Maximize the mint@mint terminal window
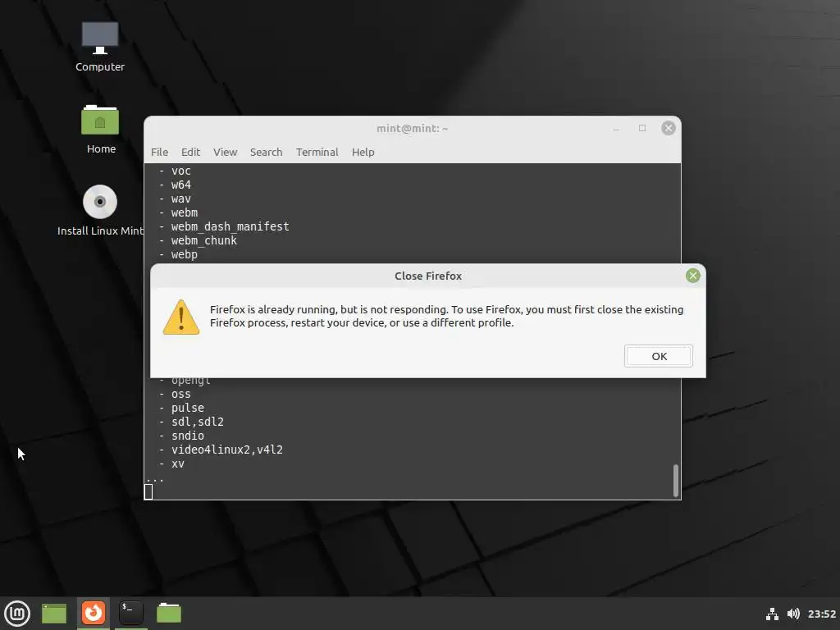This screenshot has width=840, height=630. 642,128
